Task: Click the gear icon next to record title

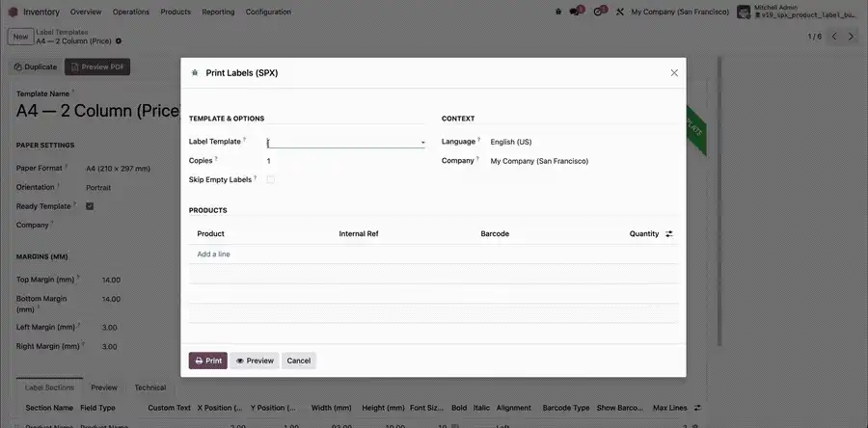Action: tap(119, 40)
